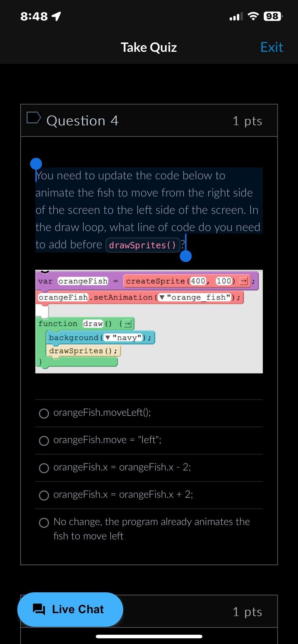Open the "navy" background color dropdown
Viewport: 298px width, 644px height.
(x=107, y=337)
